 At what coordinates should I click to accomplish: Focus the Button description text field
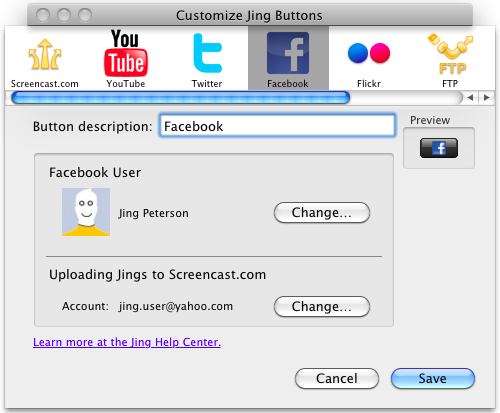click(277, 126)
